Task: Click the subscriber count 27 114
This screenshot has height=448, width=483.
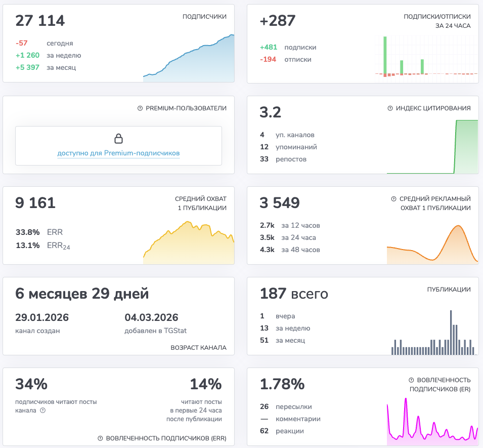Action: pyautogui.click(x=40, y=21)
